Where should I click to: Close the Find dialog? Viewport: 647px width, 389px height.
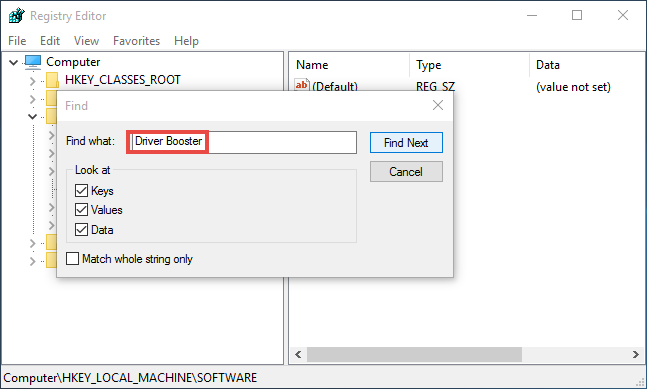(x=438, y=106)
